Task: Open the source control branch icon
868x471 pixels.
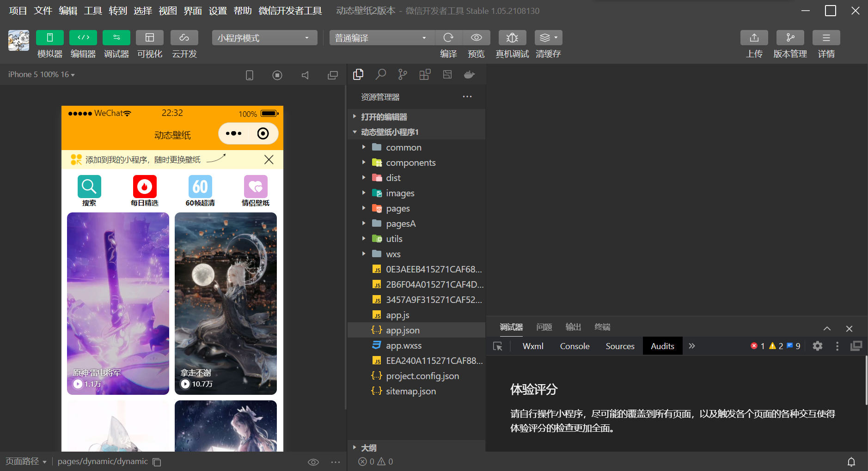Action: [x=403, y=74]
